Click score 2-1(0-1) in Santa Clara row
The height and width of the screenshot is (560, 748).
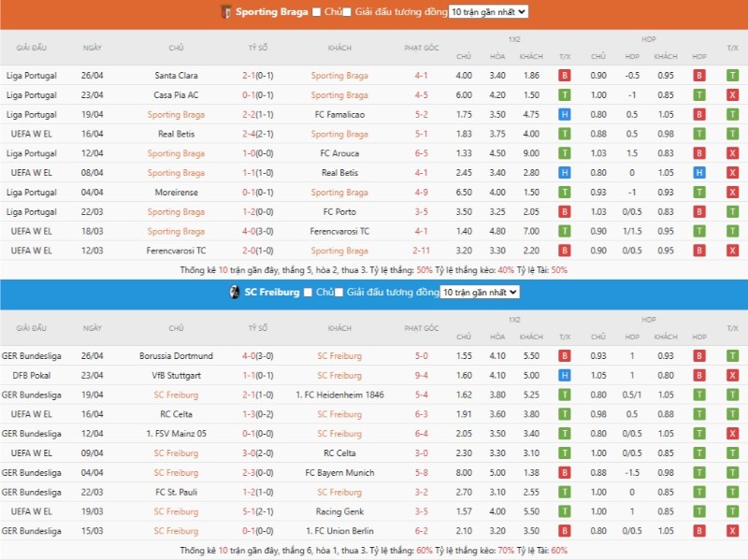coord(258,76)
